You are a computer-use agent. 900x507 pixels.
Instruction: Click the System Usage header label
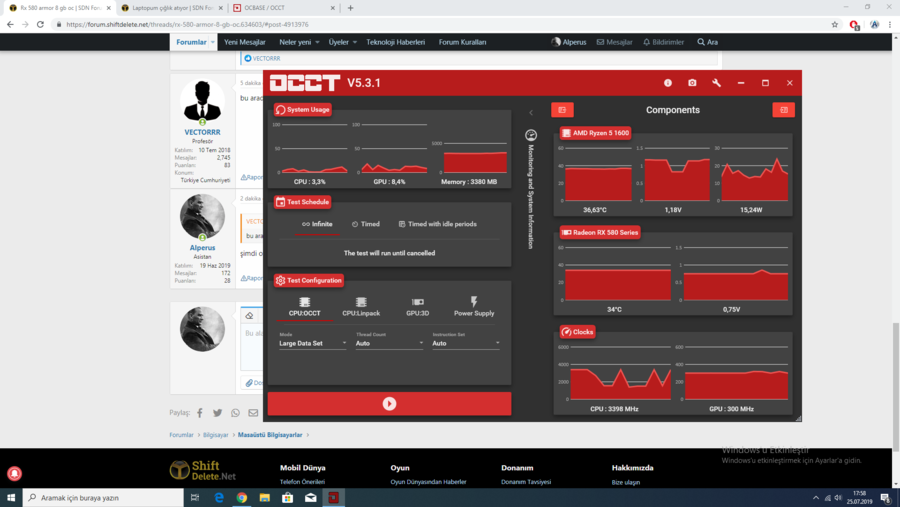pyautogui.click(x=302, y=110)
